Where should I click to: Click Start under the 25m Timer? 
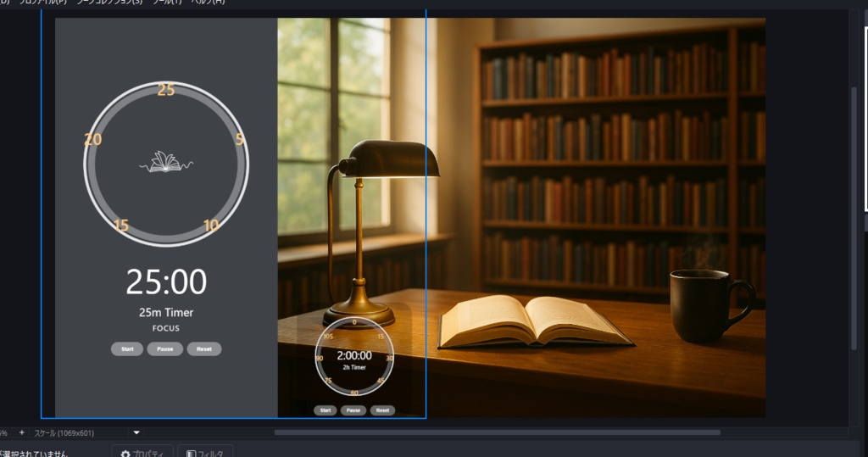point(127,349)
